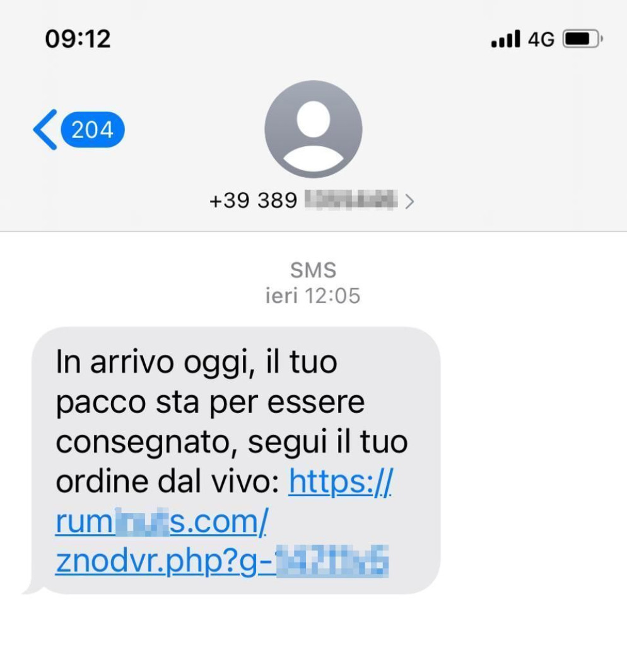The height and width of the screenshot is (672, 627).
Task: Open the https:// link in message
Action: pyautogui.click(x=341, y=482)
